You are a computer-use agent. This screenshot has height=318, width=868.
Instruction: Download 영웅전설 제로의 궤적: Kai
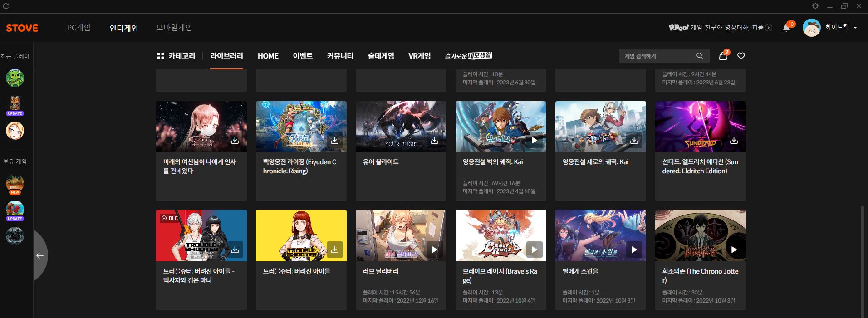(x=634, y=141)
